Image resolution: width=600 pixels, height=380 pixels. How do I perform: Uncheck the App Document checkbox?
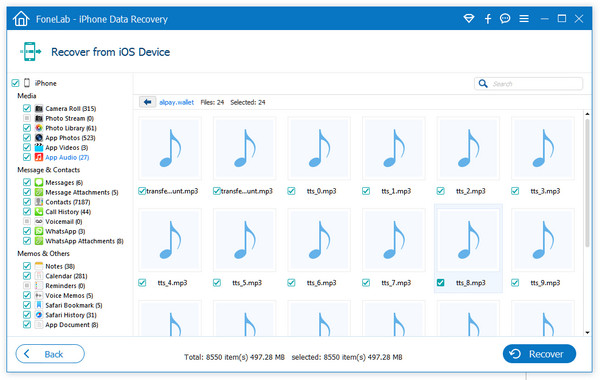[x=27, y=325]
